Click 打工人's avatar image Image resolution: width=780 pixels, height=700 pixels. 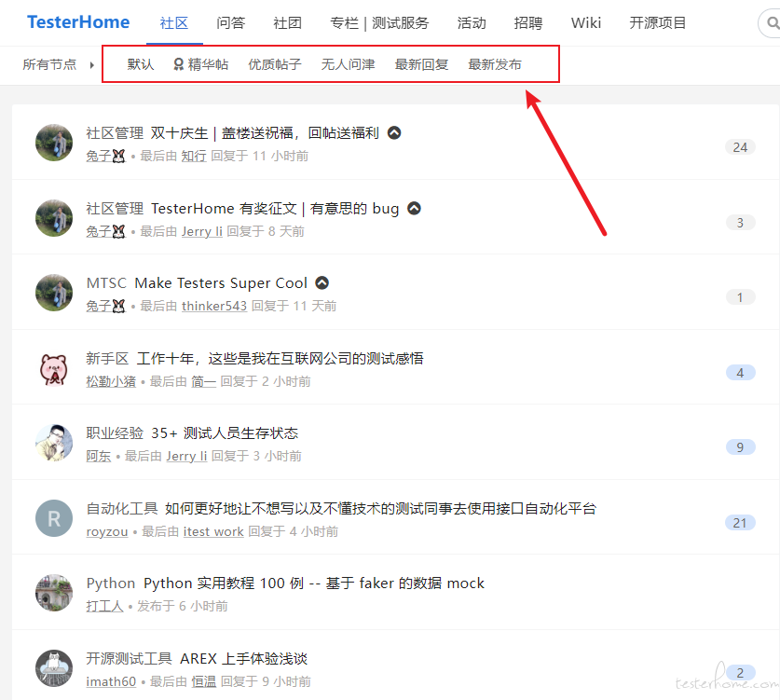(x=54, y=593)
